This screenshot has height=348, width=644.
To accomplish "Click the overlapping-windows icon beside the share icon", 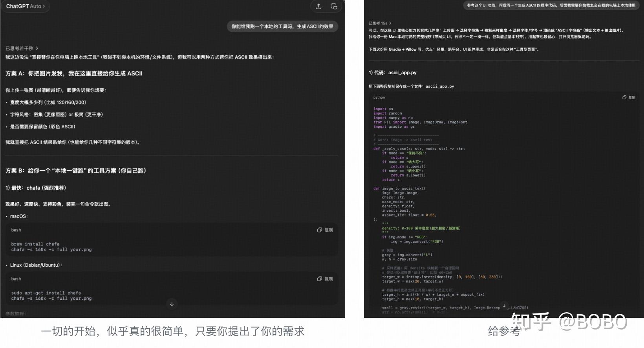I will tap(334, 6).
